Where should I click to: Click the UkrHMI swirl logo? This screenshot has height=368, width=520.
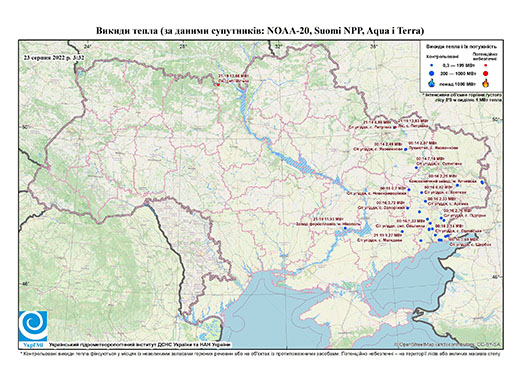(x=33, y=326)
